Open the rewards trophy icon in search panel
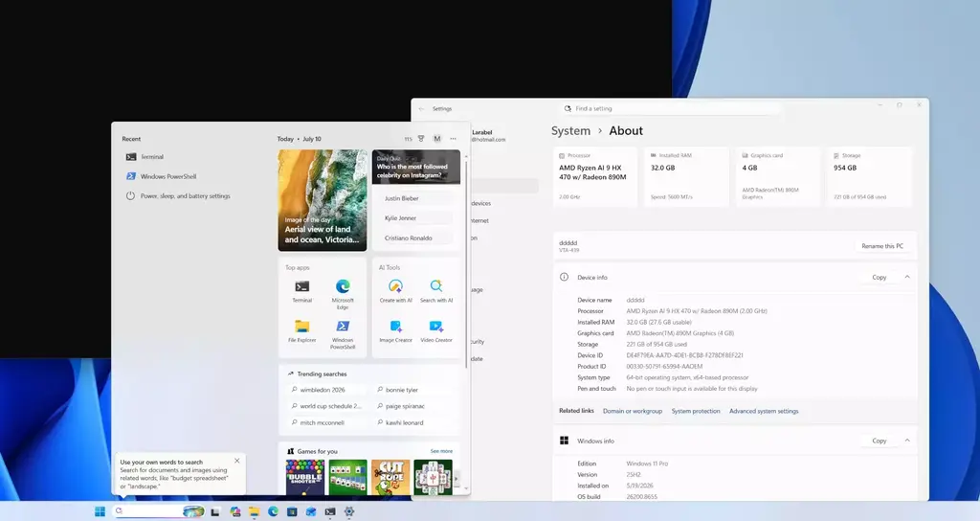This screenshot has height=521, width=980. coord(421,139)
